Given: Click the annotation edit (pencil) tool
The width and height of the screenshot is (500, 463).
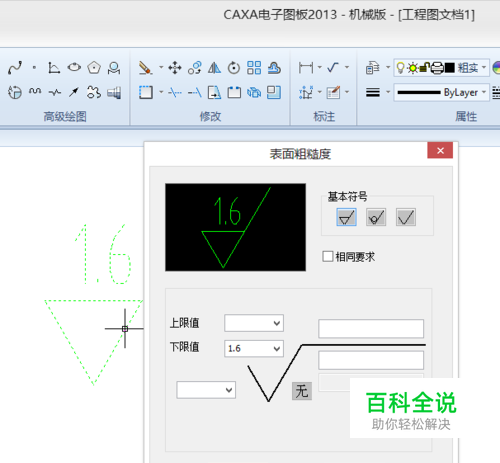Looking at the screenshot, I should tap(333, 92).
